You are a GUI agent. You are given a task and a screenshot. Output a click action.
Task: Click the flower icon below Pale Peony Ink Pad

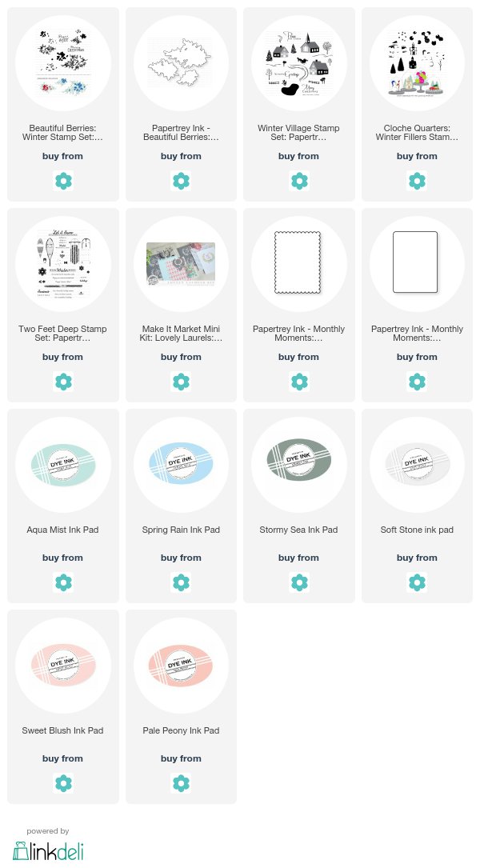(181, 783)
